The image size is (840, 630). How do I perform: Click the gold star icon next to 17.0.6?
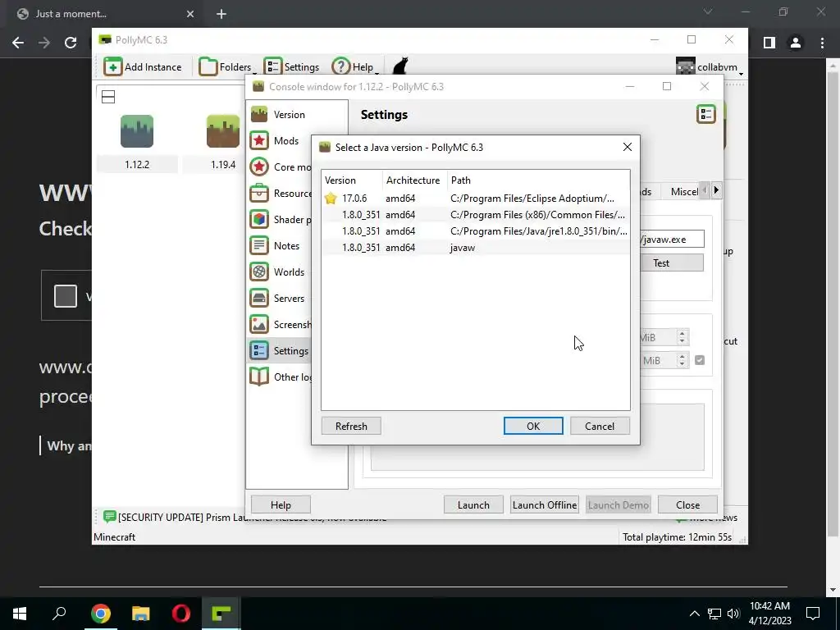coord(331,199)
